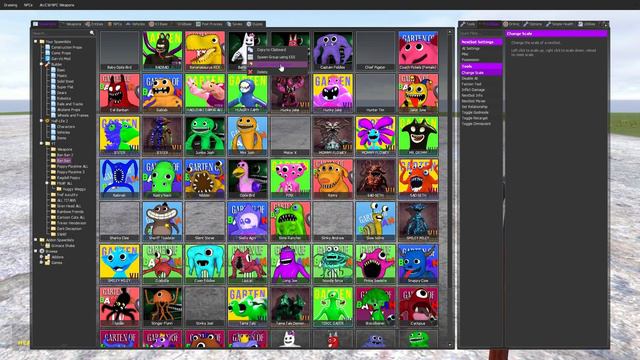
Task: Click the Snappy Claw blue icon
Action: [418, 264]
